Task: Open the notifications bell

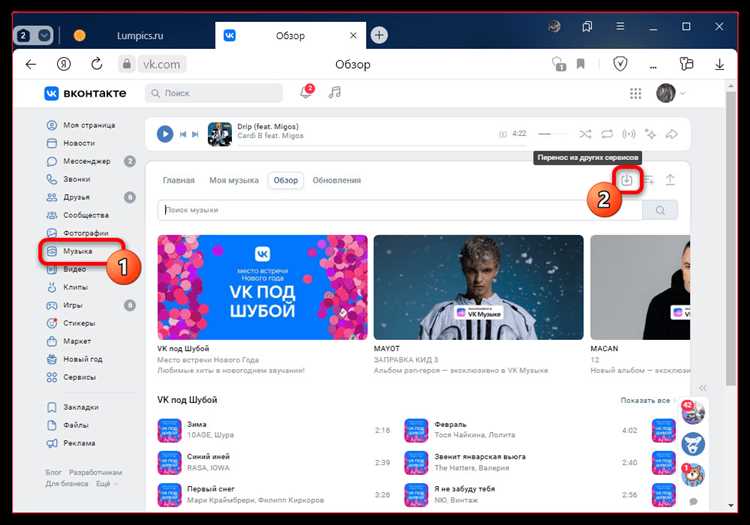Action: (x=306, y=93)
